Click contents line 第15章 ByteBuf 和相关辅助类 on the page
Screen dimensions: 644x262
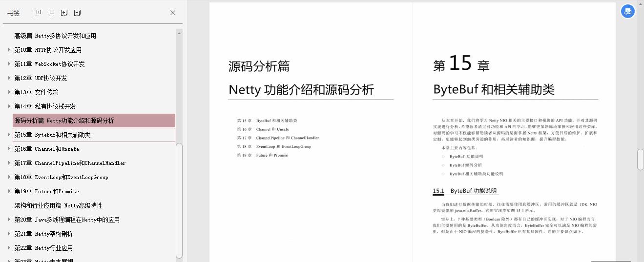tap(267, 121)
